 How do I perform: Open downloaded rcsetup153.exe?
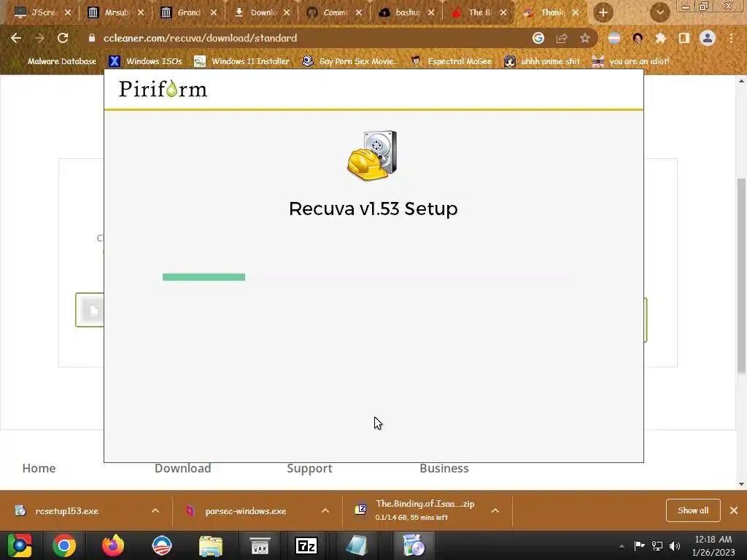coord(66,511)
